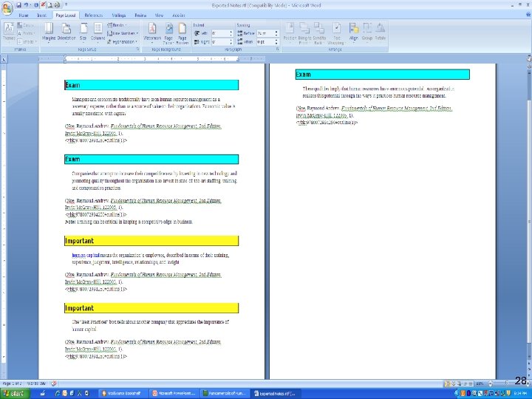The width and height of the screenshot is (532, 399).
Task: Click the Save icon in Quick Access toolbar
Action: 18,4
